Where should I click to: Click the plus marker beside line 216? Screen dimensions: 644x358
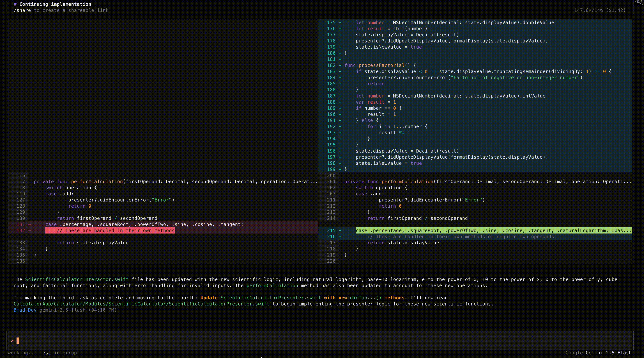(340, 237)
